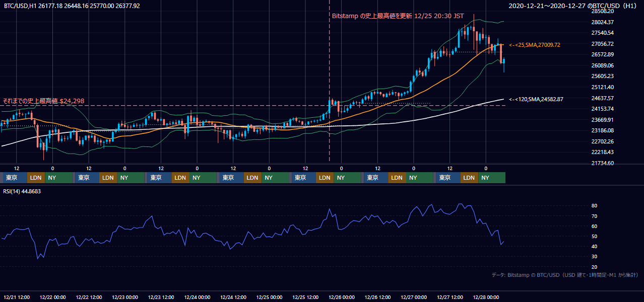
Task: Click the rightmost LDN session block
Action: tap(470, 178)
